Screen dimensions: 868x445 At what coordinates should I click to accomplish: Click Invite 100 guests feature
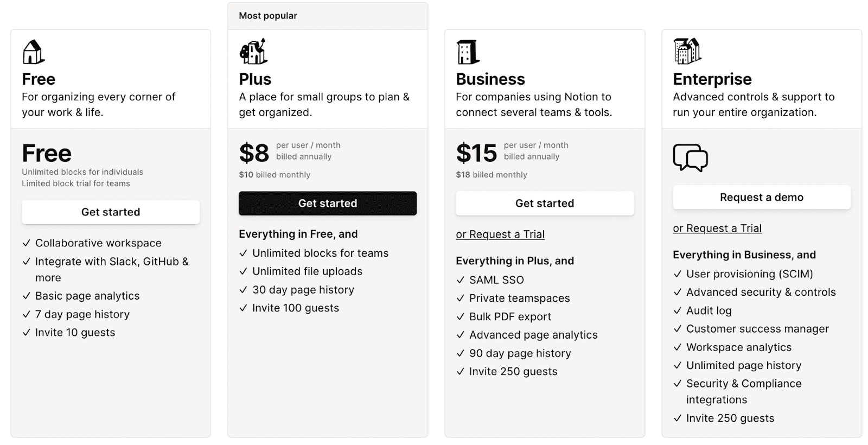pyautogui.click(x=295, y=308)
